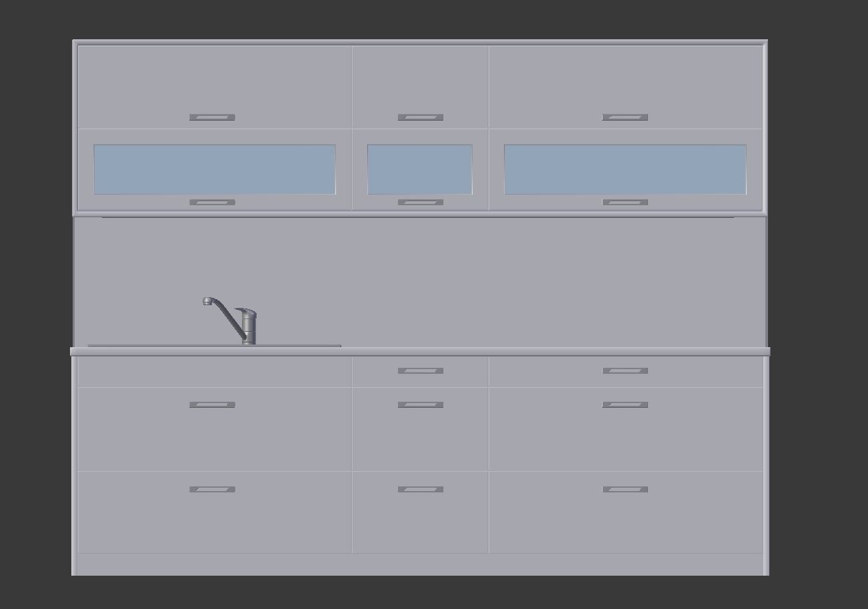This screenshot has height=609, width=868.
Task: Select handle of top-left upper cabinet
Action: pyautogui.click(x=212, y=117)
